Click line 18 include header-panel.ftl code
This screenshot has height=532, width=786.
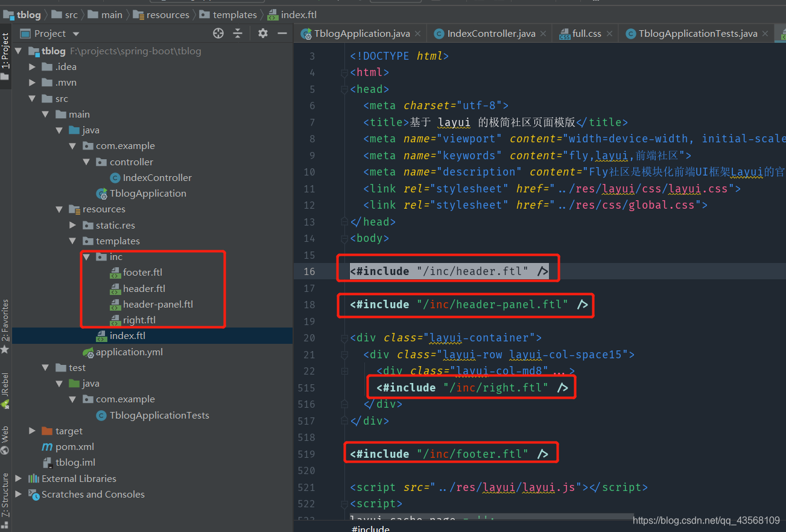pos(469,305)
